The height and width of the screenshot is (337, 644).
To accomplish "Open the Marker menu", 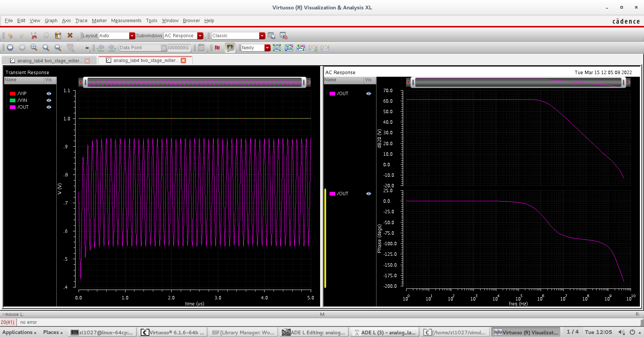I will [99, 21].
